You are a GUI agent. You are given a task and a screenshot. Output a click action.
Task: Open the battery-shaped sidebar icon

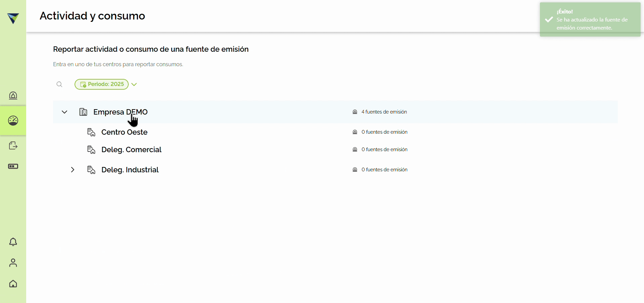pos(13,166)
